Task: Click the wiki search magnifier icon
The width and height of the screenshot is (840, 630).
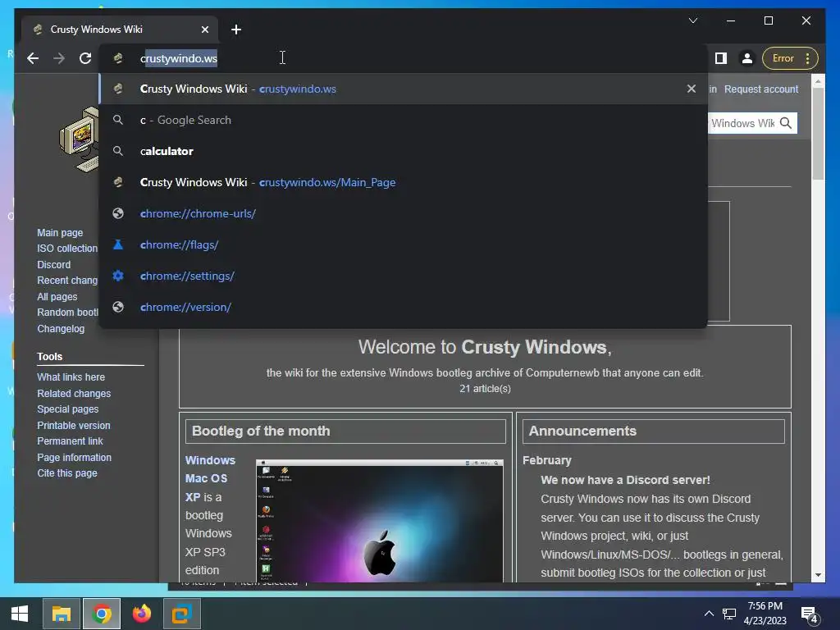Action: [786, 123]
